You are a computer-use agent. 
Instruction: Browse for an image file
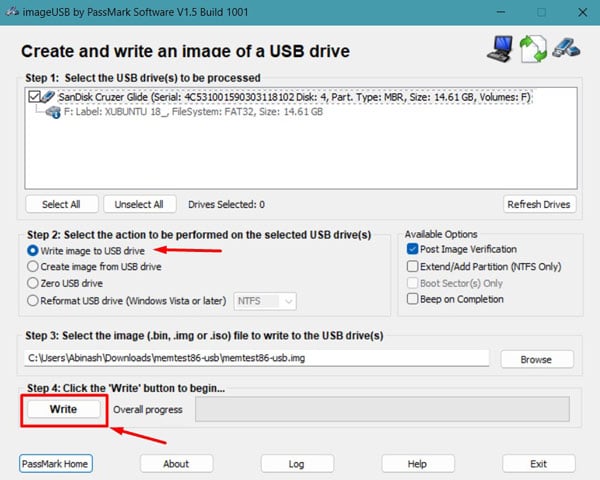537,359
